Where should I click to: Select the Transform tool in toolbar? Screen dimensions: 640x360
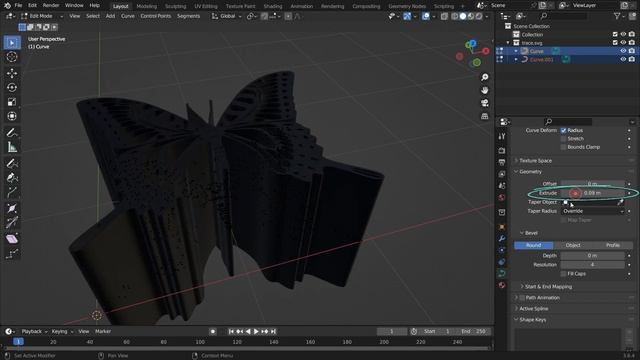click(12, 116)
